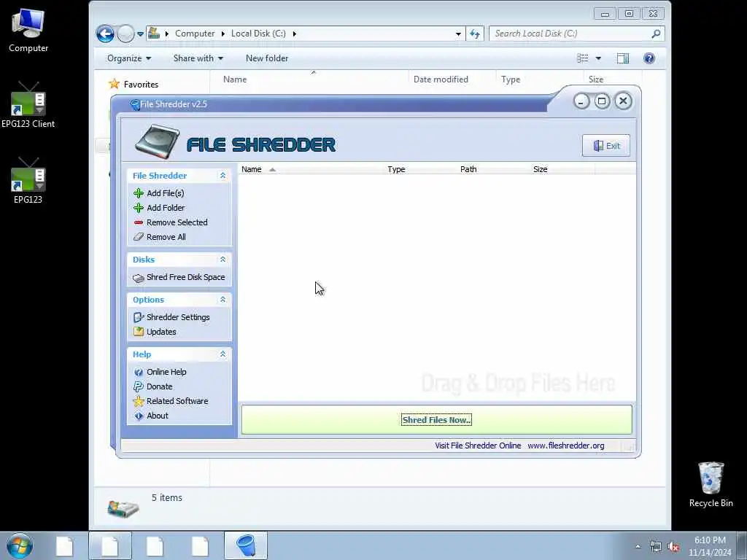Click the taskbar clock showing 6:10 PM
This screenshot has width=747, height=560.
[x=710, y=546]
